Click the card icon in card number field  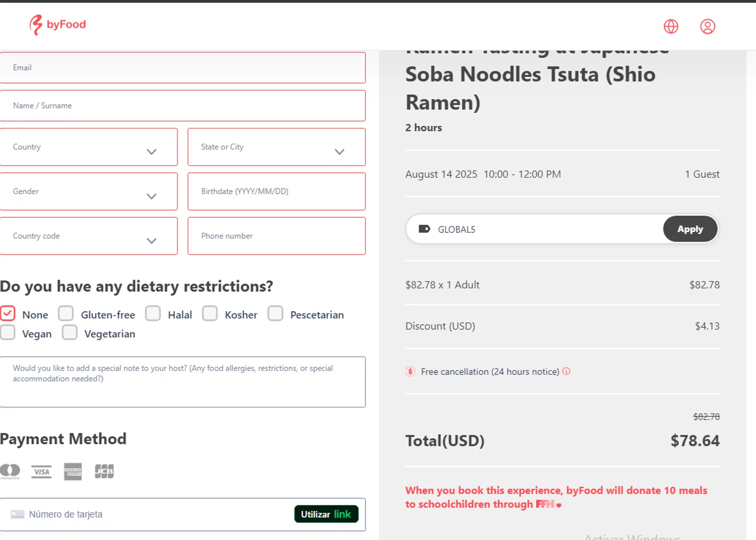coord(18,514)
